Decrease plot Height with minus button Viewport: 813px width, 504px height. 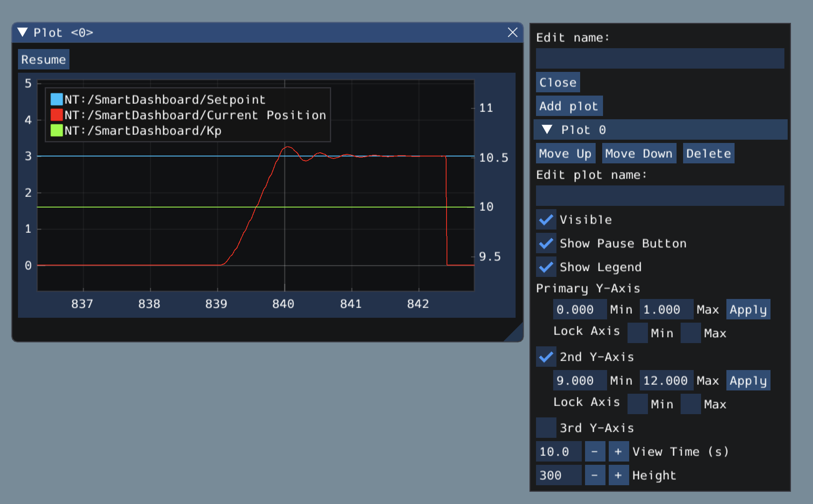[594, 475]
